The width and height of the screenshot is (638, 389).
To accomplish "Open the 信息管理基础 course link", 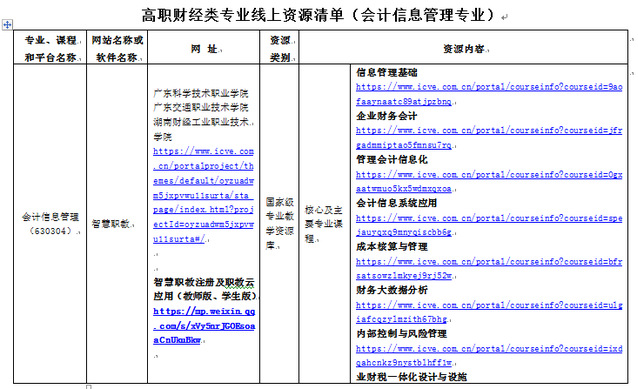I will point(489,94).
